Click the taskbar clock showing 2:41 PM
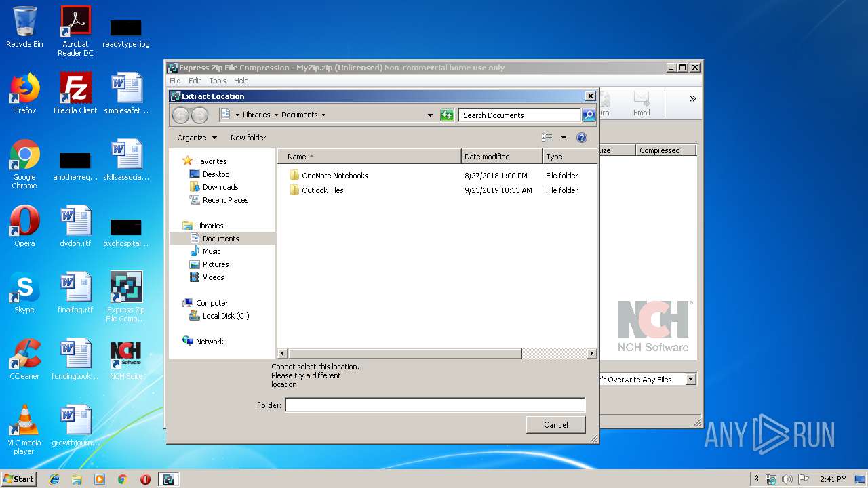The height and width of the screenshot is (488, 868). pos(833,479)
